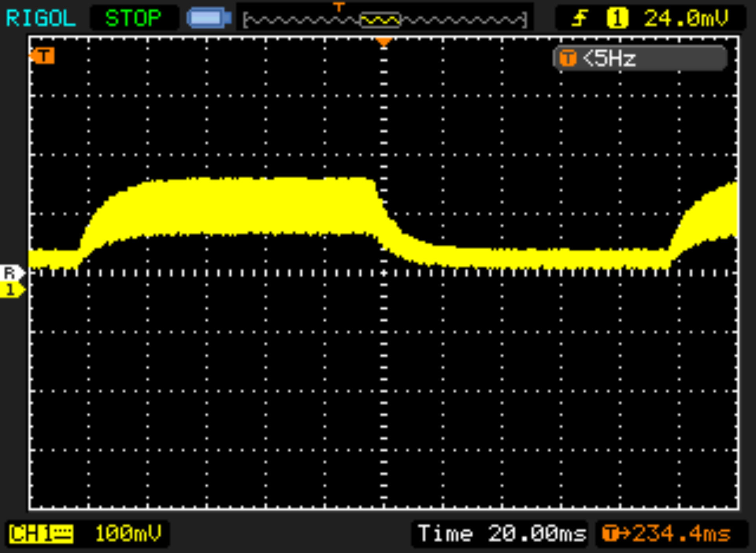Toggle the CH1 DC coupling label
Viewport: 756px width, 553px height.
(x=41, y=534)
